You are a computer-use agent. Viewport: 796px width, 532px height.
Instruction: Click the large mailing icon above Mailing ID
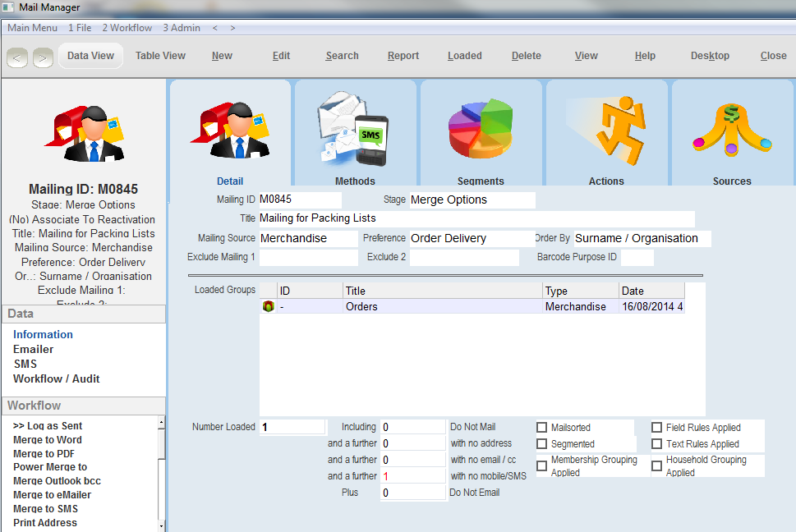[85, 133]
